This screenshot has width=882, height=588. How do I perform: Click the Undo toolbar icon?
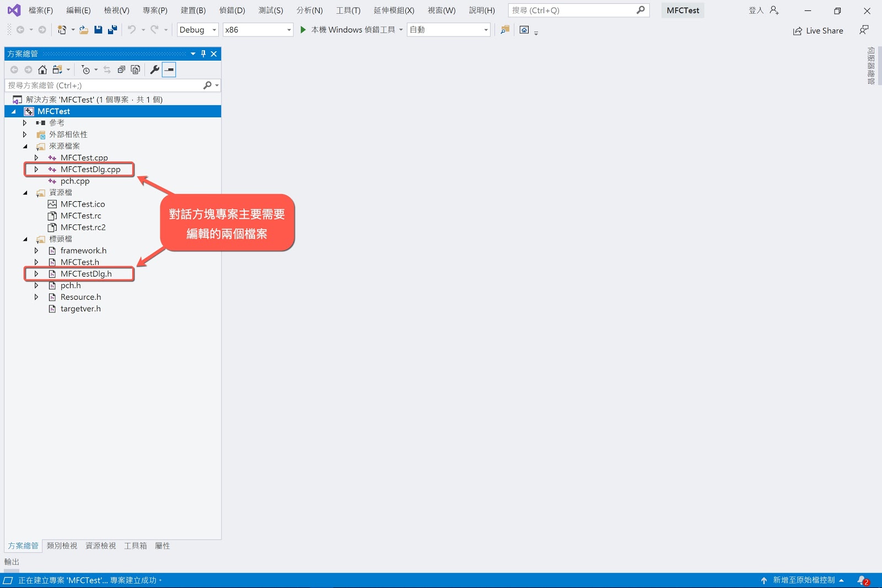coord(132,30)
